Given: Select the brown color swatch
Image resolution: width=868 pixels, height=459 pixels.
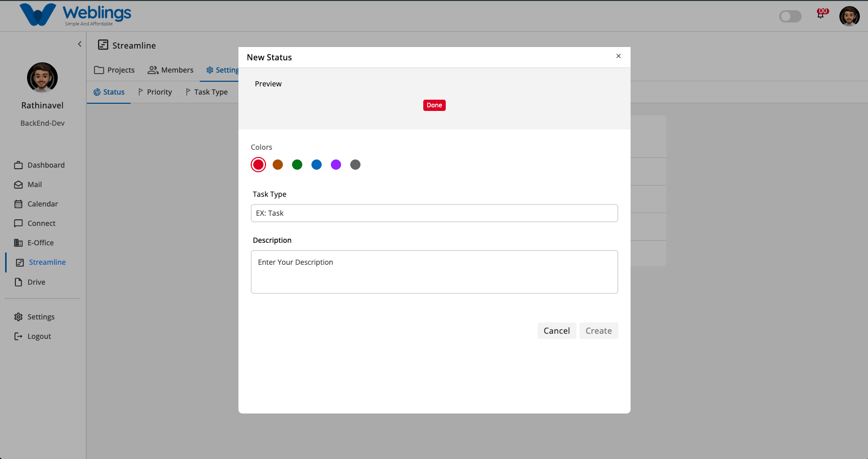Looking at the screenshot, I should pyautogui.click(x=278, y=165).
